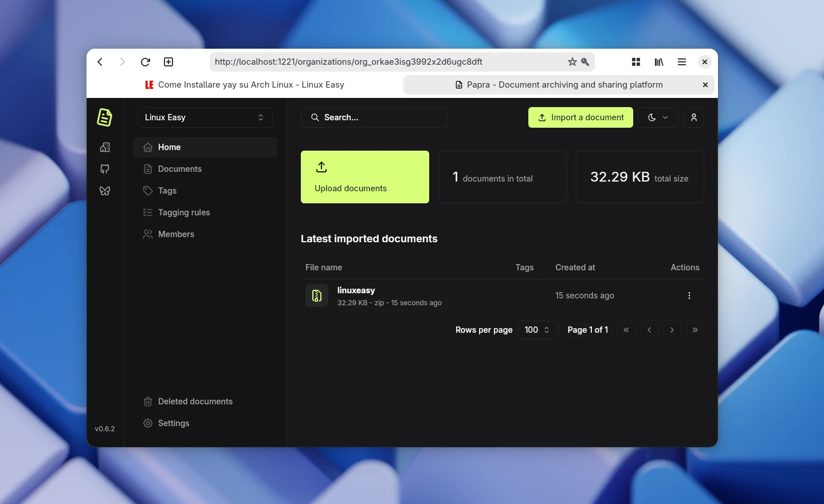Bookmark page with star icon
Image resolution: width=824 pixels, height=504 pixels.
[572, 62]
